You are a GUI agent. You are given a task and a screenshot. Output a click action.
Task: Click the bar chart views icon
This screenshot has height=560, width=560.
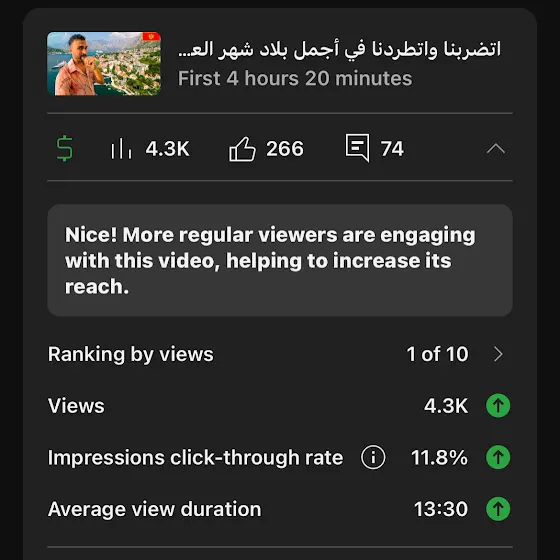tap(121, 148)
